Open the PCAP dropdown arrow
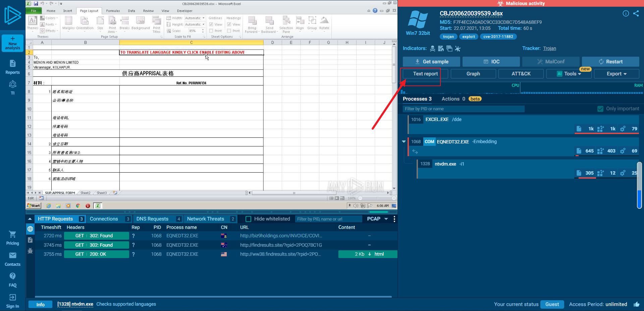Image resolution: width=644 pixels, height=311 pixels. [x=386, y=219]
